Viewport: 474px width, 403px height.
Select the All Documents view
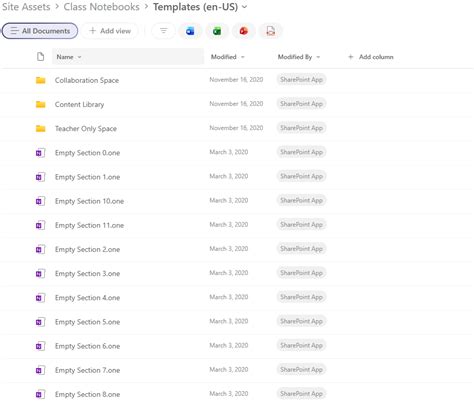click(40, 31)
